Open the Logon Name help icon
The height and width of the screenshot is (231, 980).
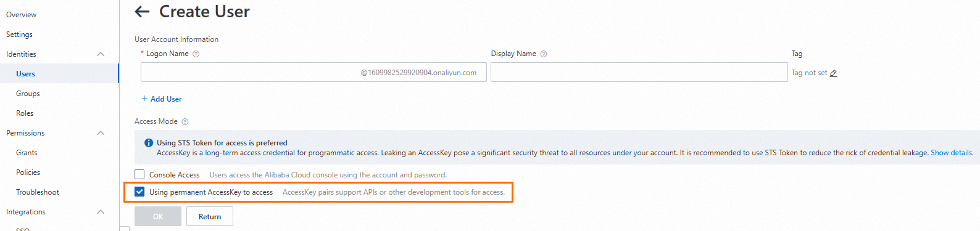click(x=196, y=54)
